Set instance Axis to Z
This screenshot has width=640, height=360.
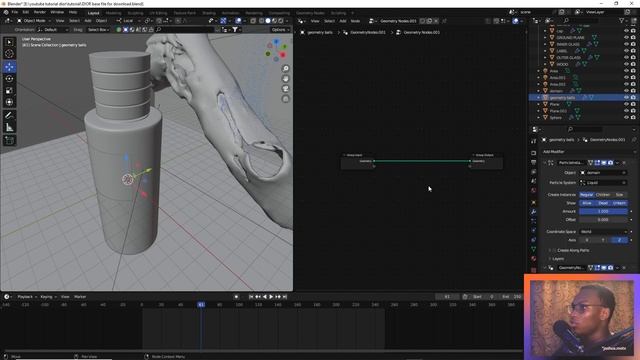point(619,240)
